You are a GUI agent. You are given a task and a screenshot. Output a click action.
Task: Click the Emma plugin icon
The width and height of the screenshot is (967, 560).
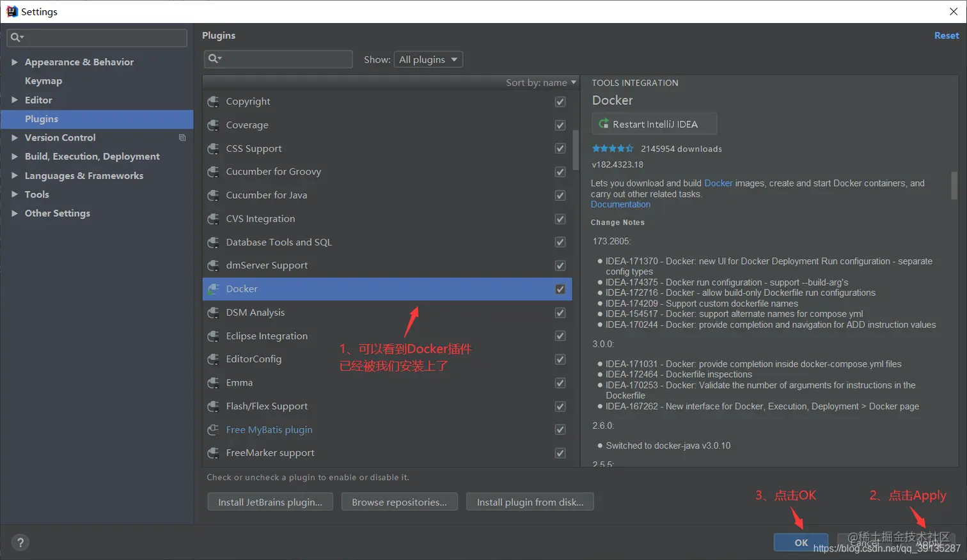213,383
